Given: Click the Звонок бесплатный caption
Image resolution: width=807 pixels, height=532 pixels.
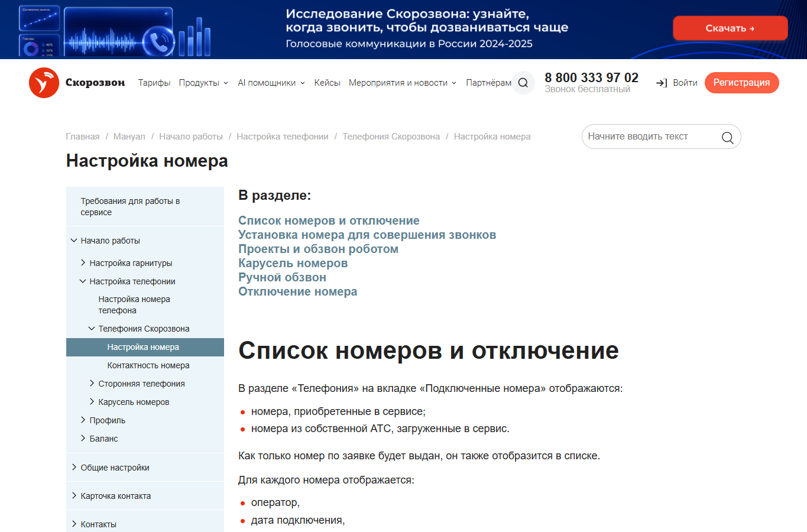Looking at the screenshot, I should tap(587, 89).
